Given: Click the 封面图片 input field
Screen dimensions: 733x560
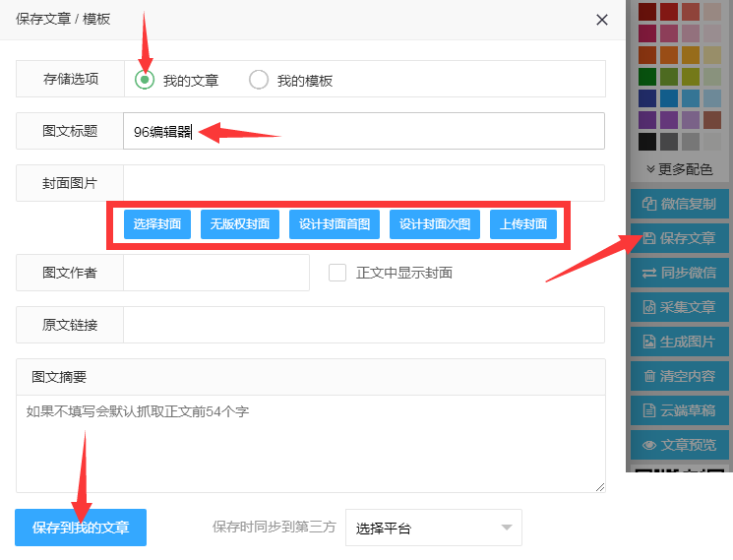Looking at the screenshot, I should 364,183.
